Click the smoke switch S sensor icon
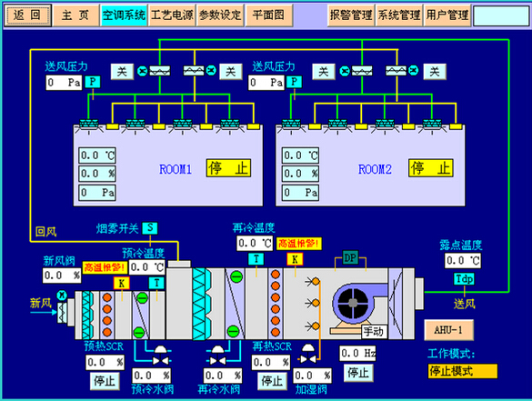The image size is (532, 401). click(150, 228)
